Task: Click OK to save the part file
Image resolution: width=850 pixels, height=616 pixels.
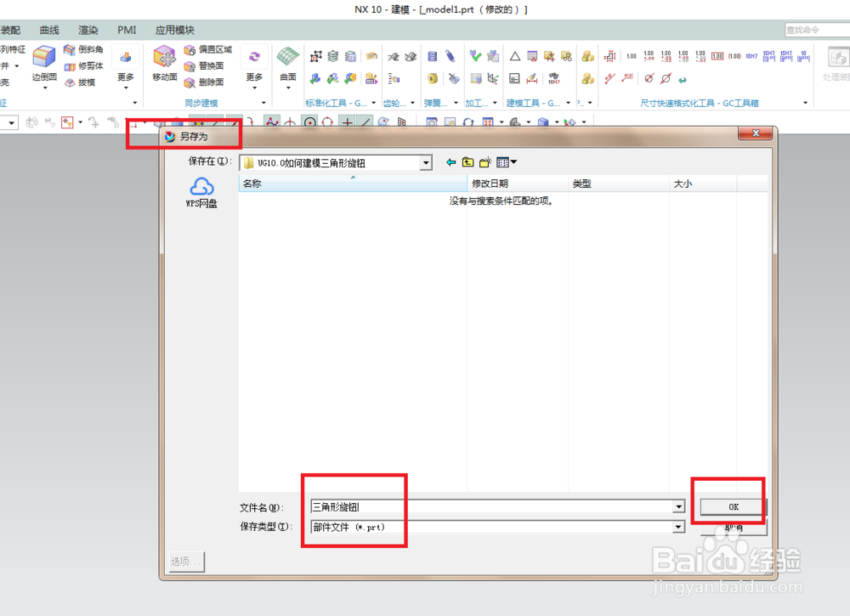Action: (x=733, y=506)
